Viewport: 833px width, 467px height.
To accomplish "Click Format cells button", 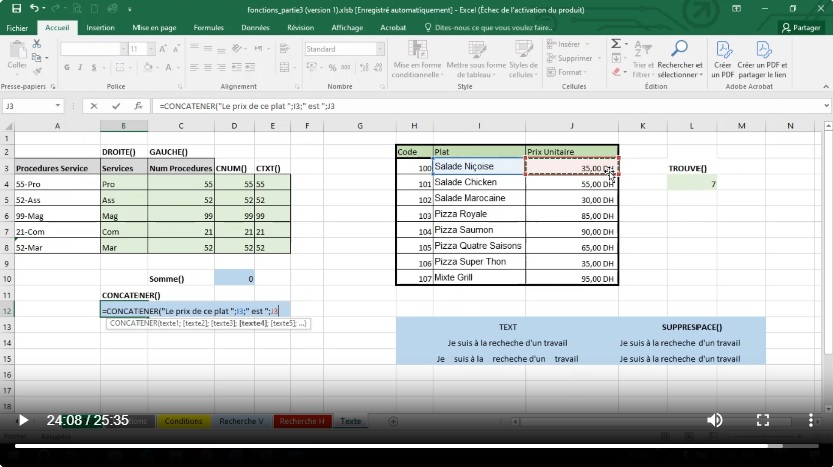I will 566,72.
